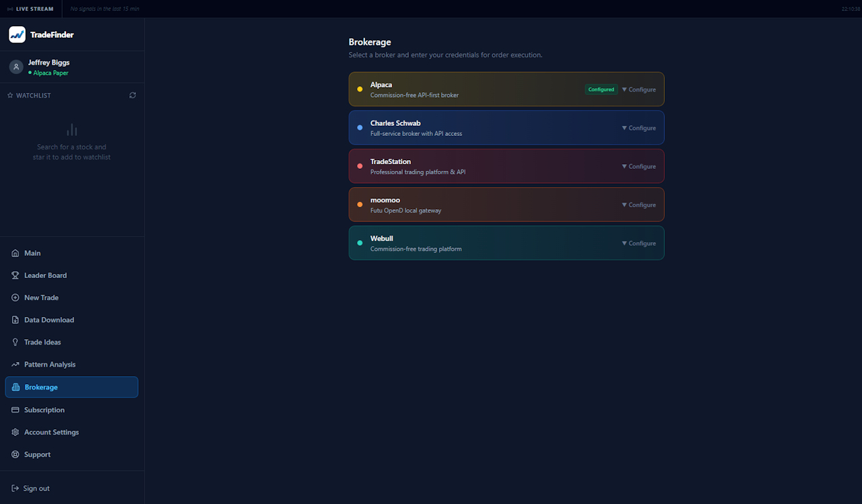862x504 pixels.
Task: Expand Configure for Webull
Action: (639, 243)
